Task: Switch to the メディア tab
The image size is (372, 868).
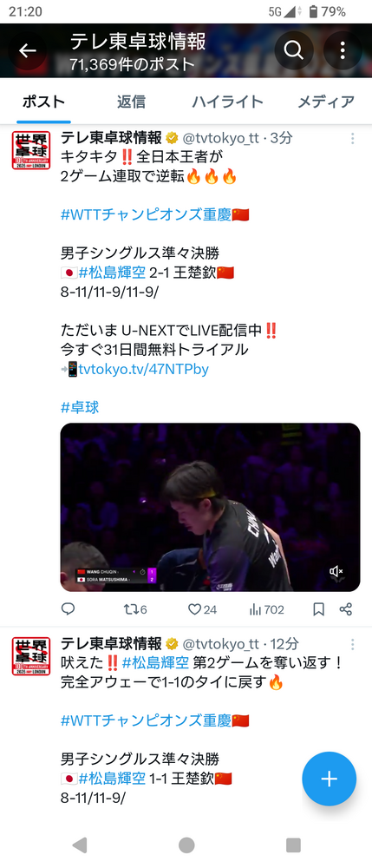Action: 326,102
